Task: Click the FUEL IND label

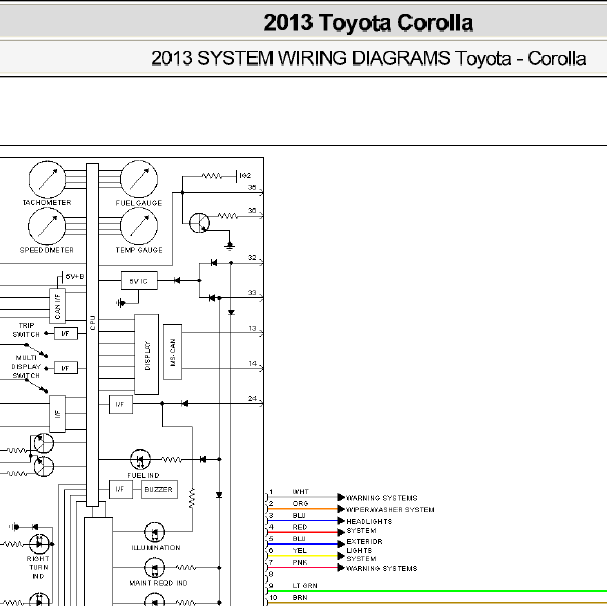Action: (144, 476)
